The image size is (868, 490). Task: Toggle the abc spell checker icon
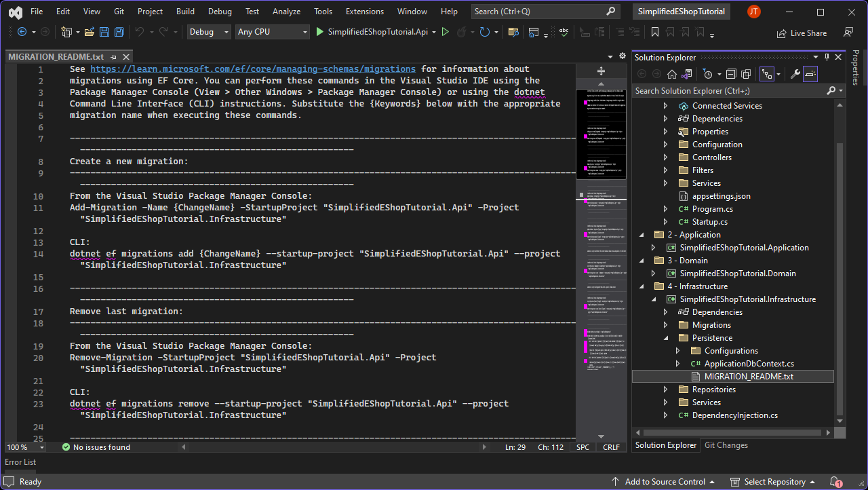point(564,32)
